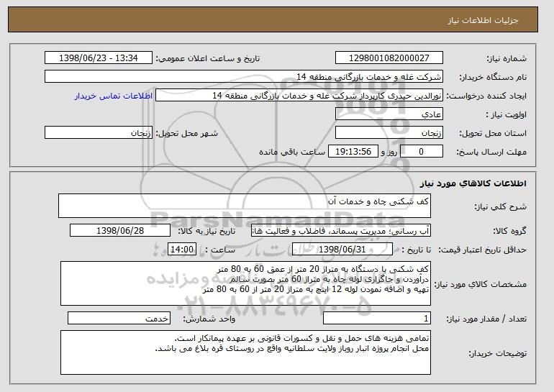Select the نام دستگاه خریدار field
This screenshot has width=554, height=392.
click(x=244, y=77)
